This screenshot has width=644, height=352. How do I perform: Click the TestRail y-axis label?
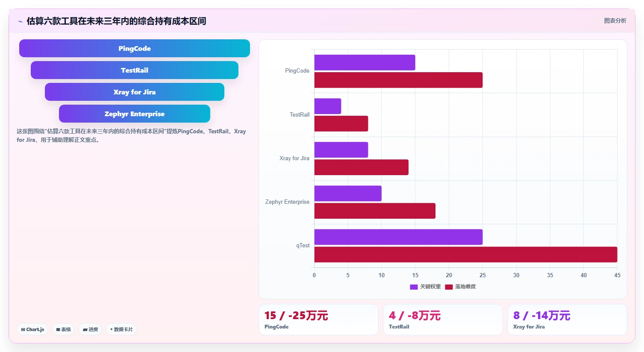pos(300,114)
